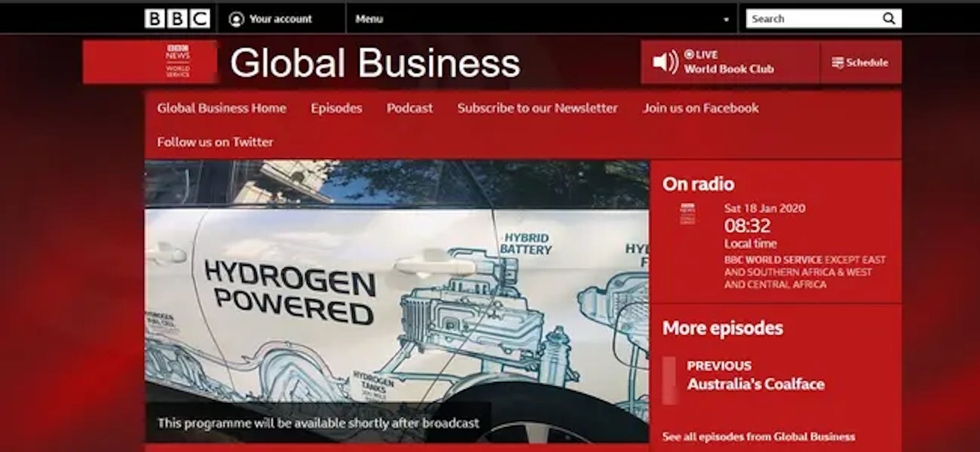Click the hydrogen powered car image
The image size is (980, 452).
coord(397,301)
